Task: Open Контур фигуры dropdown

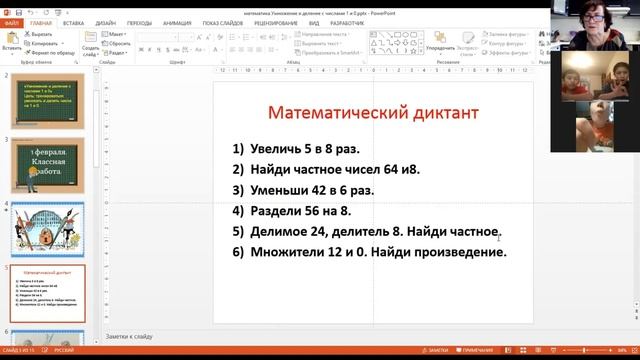Action: 504,43
